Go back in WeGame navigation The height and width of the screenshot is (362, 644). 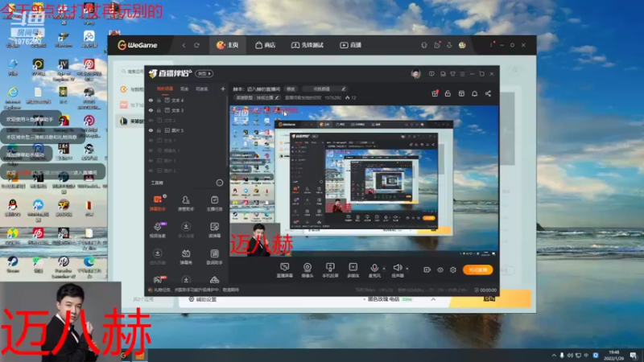click(x=184, y=45)
